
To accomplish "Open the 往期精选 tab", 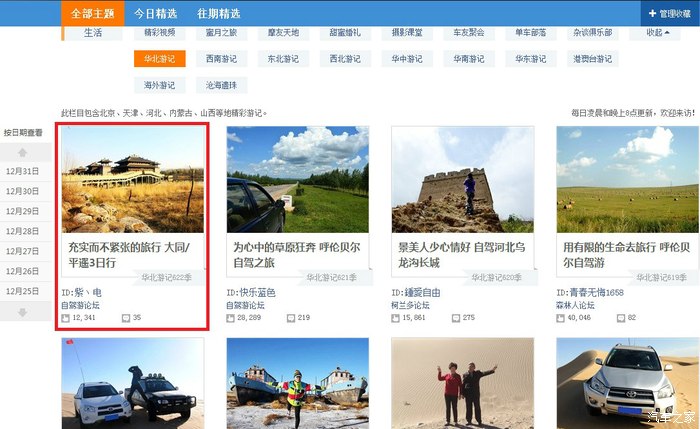I will [218, 13].
